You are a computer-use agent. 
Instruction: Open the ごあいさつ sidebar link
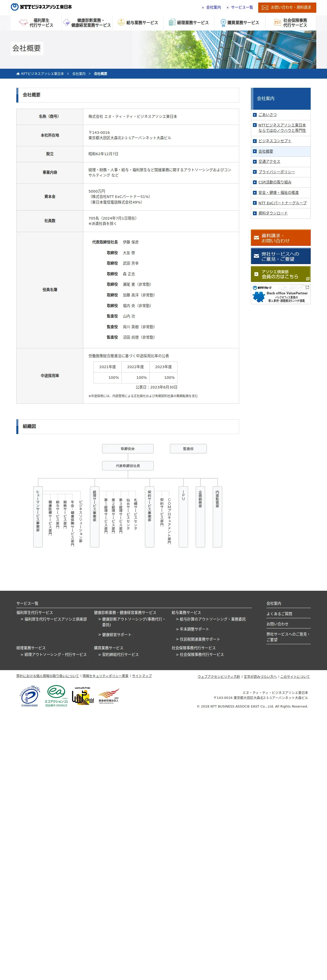[268, 114]
